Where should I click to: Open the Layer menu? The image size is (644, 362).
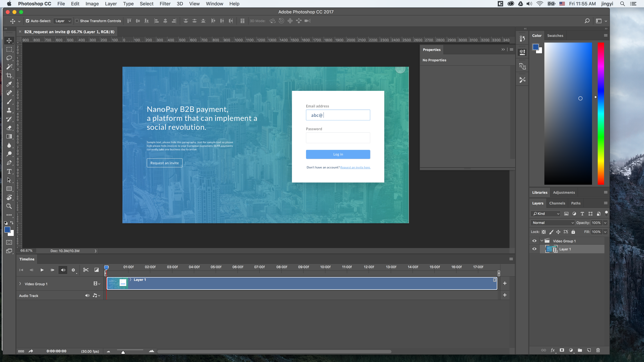(x=111, y=4)
